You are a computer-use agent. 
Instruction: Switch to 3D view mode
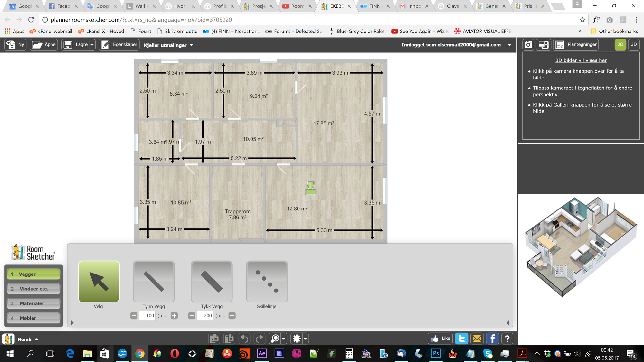[634, 45]
